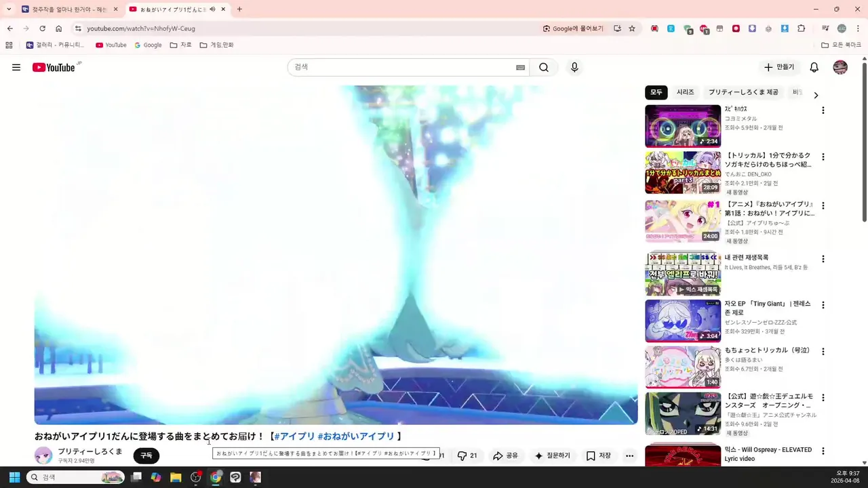This screenshot has height=488, width=868.
Task: Open File Explorer from taskbar
Action: (x=176, y=477)
